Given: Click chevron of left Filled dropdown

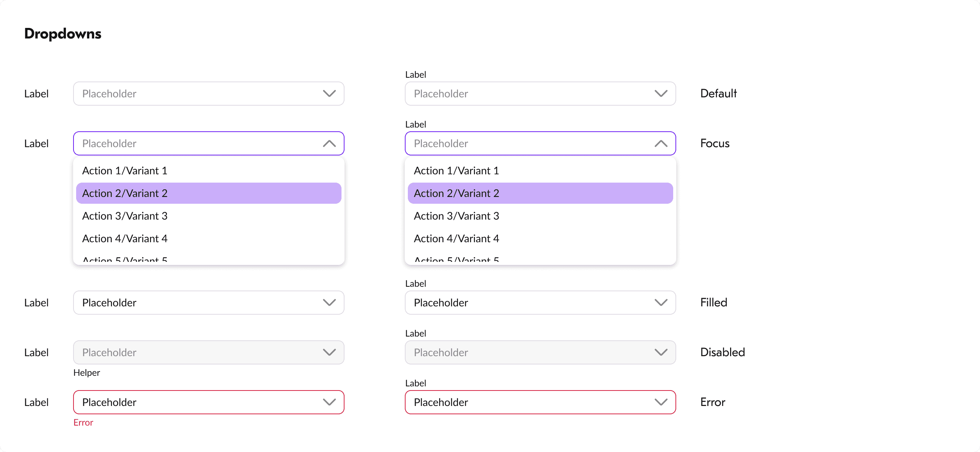Looking at the screenshot, I should click(329, 303).
